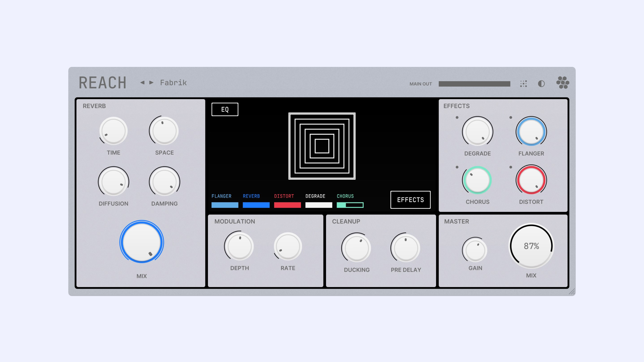Click the next preset arrow

click(x=151, y=82)
